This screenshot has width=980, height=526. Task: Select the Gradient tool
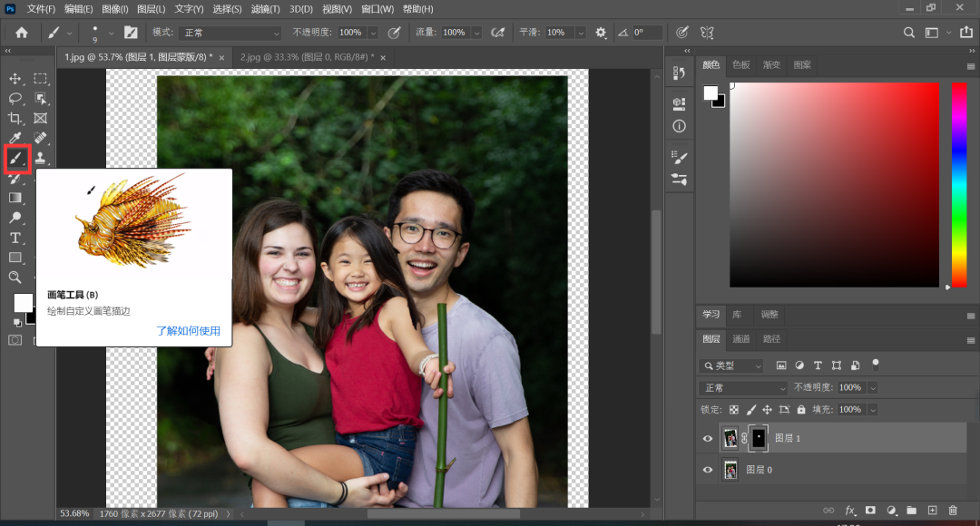(15, 198)
